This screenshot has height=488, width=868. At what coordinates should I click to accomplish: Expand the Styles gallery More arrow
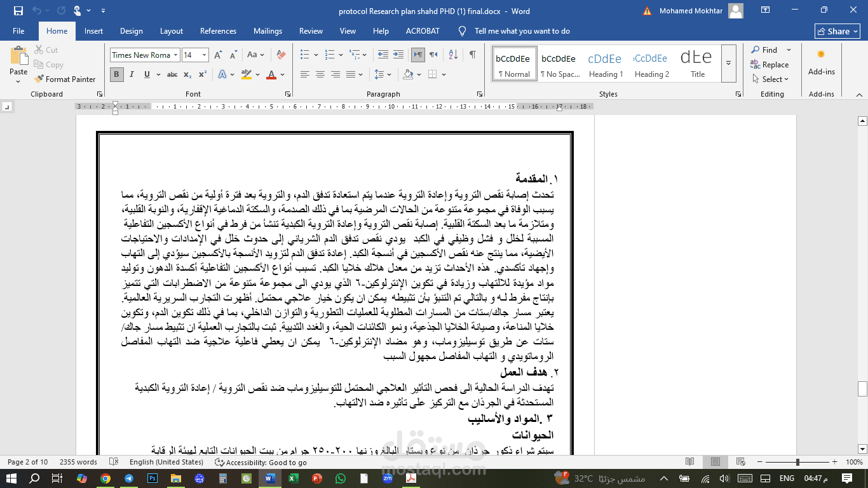[x=729, y=63]
